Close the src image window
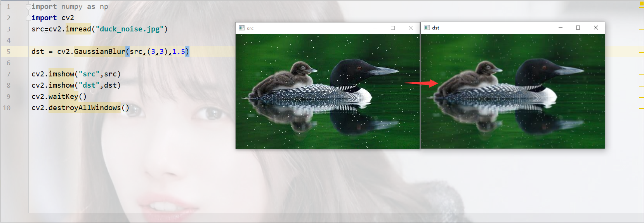This screenshot has height=223, width=644. point(411,28)
